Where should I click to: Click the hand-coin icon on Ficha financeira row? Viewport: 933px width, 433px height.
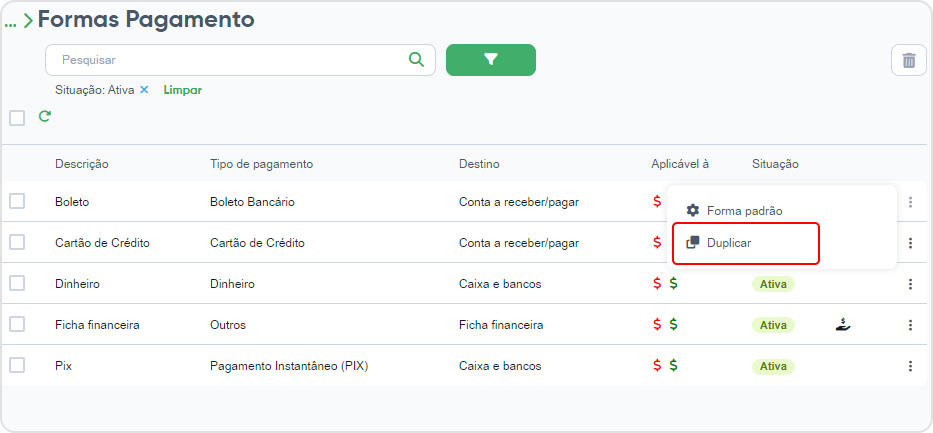coord(843,325)
